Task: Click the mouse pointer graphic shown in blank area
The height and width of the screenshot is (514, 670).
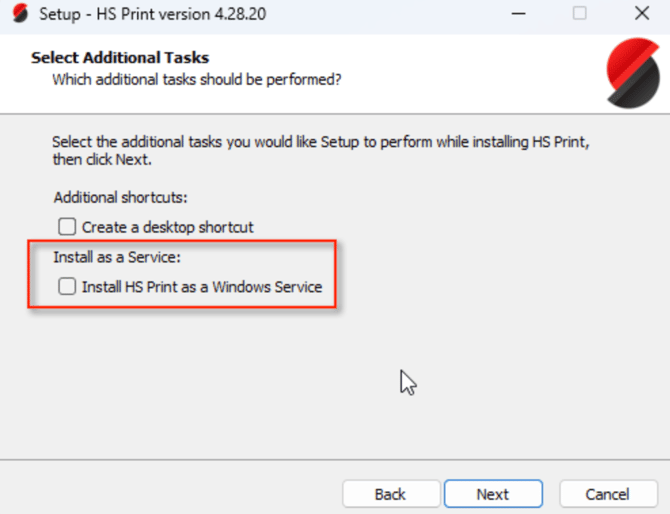Action: [408, 382]
